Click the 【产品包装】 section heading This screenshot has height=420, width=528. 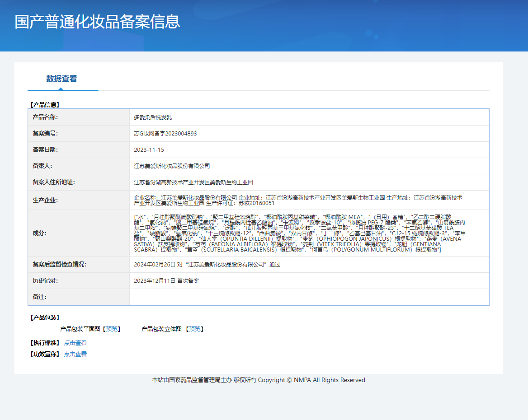point(45,318)
